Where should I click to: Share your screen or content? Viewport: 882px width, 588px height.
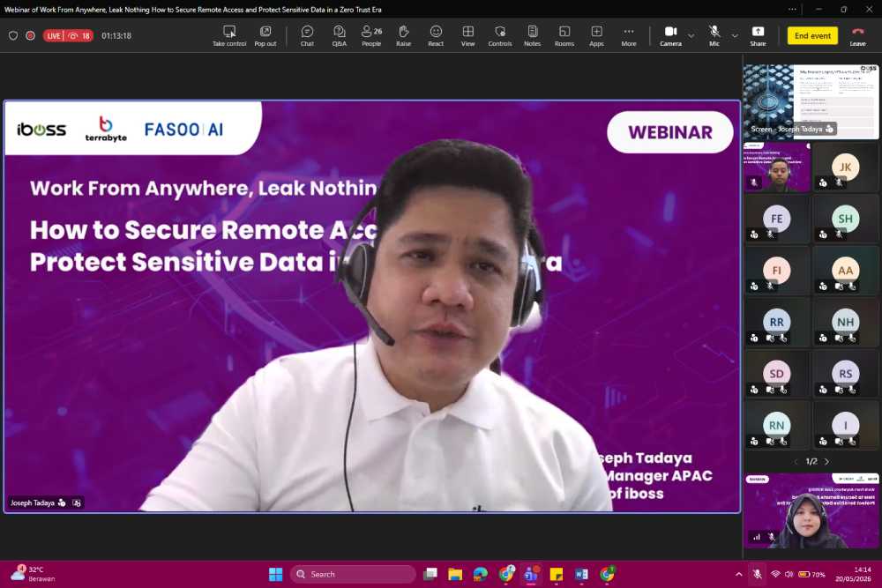pos(758,36)
